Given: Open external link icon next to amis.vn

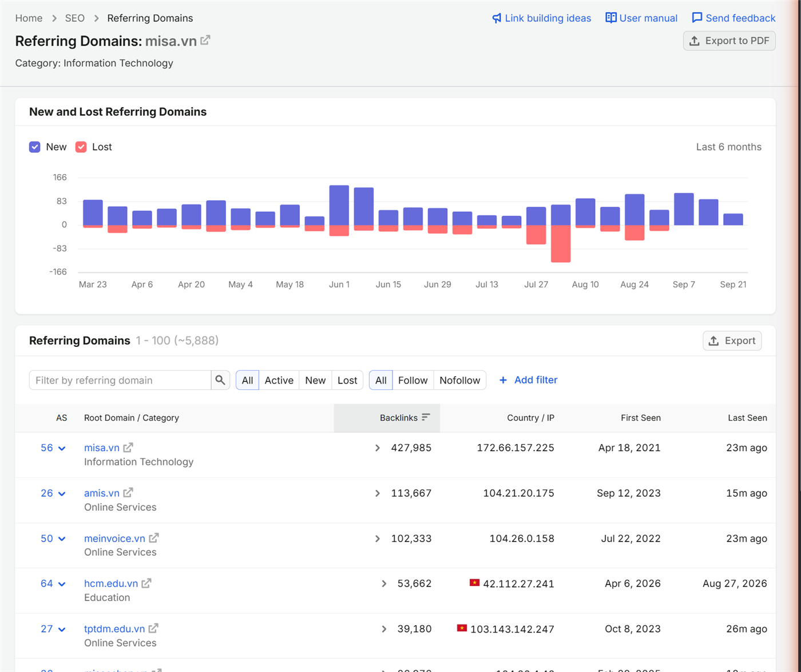Looking at the screenshot, I should tap(128, 493).
